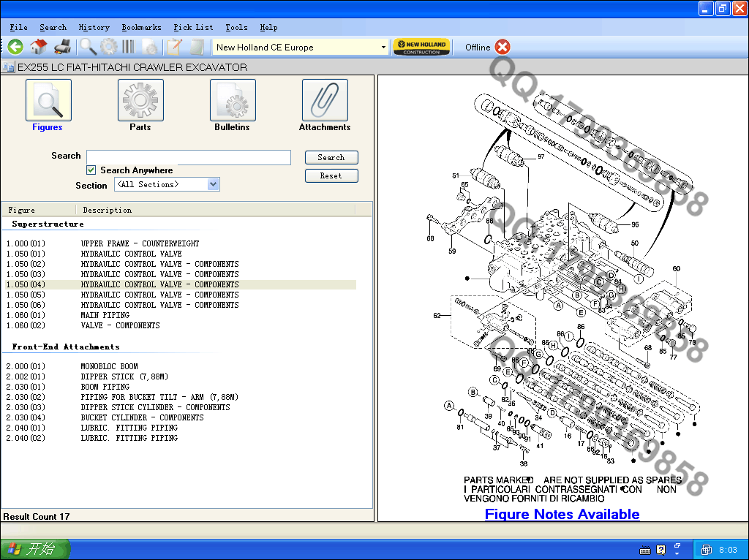Click the green back arrow icon
749x560 pixels.
click(15, 48)
